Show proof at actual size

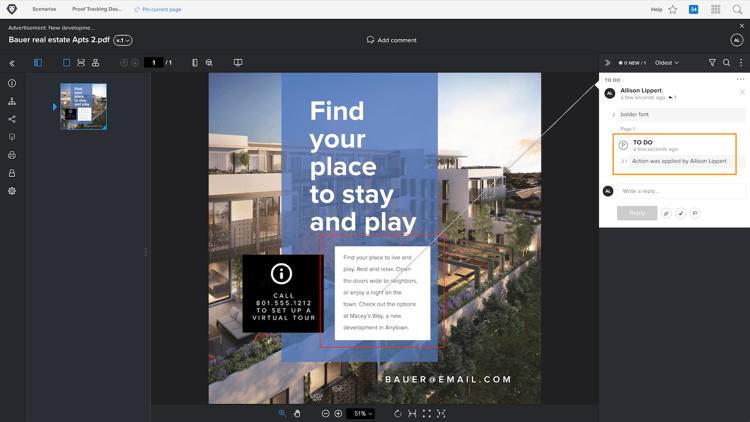[441, 413]
